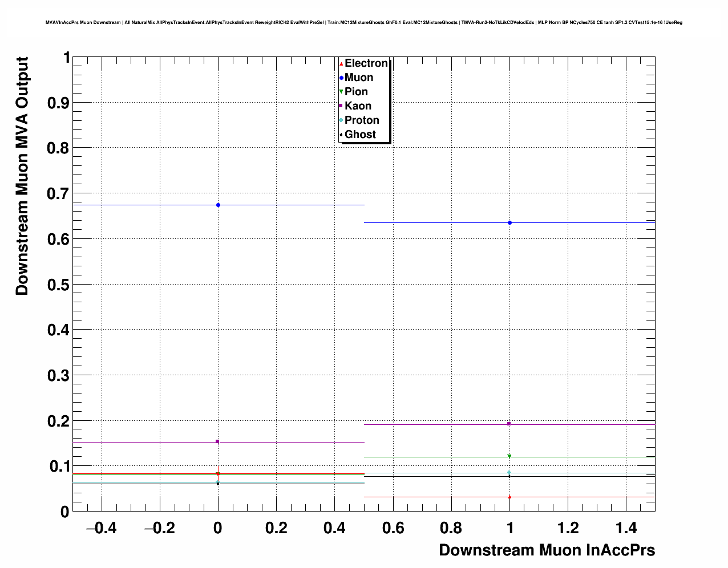728x568 pixels.
Task: Click the black Ghost marker in the legend
Action: (x=341, y=135)
